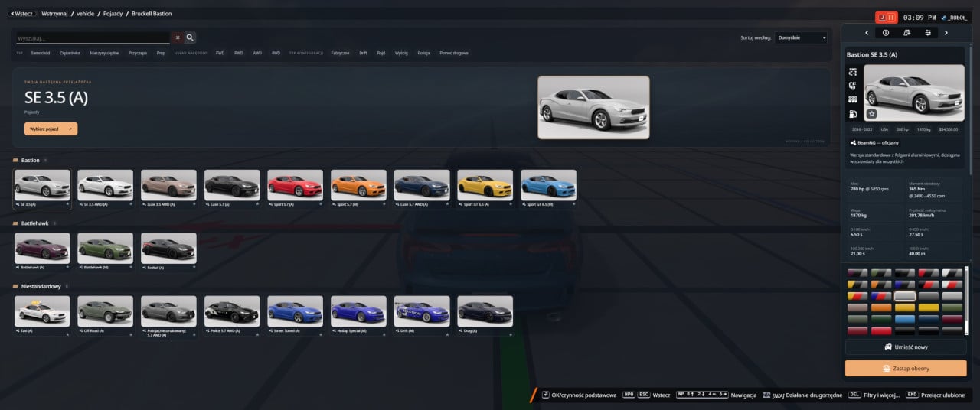
Task: Click the Wyszukaj search input field
Action: point(93,37)
